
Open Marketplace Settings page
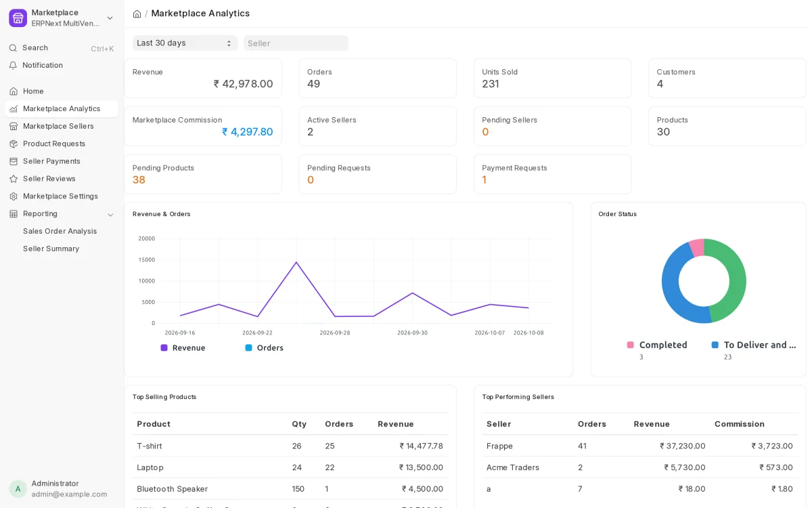[62, 196]
